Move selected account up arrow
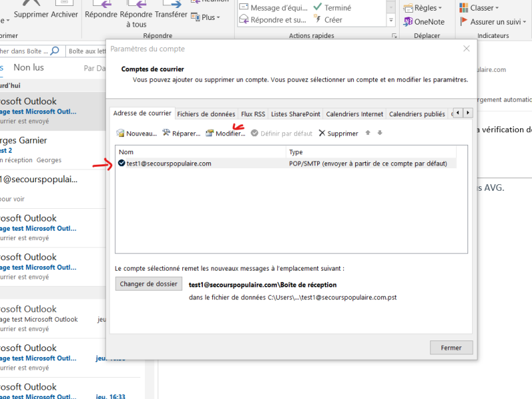 (x=368, y=132)
